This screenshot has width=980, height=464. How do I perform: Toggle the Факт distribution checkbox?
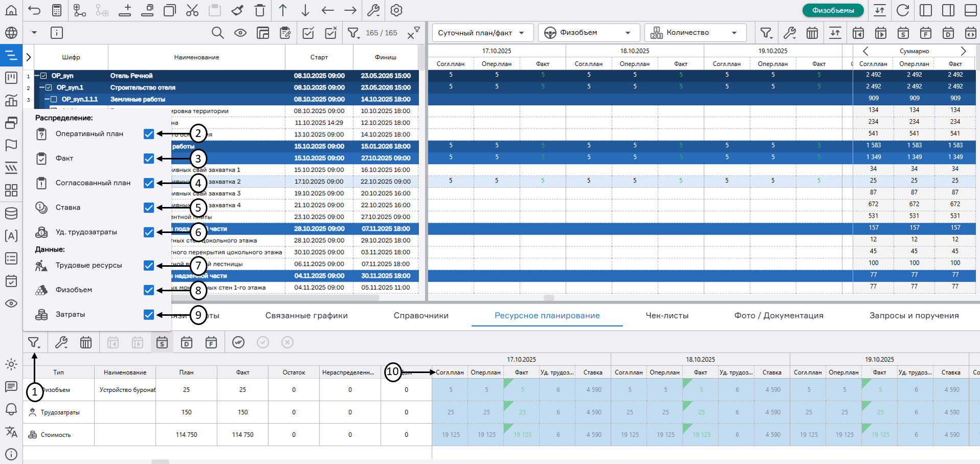(x=149, y=158)
